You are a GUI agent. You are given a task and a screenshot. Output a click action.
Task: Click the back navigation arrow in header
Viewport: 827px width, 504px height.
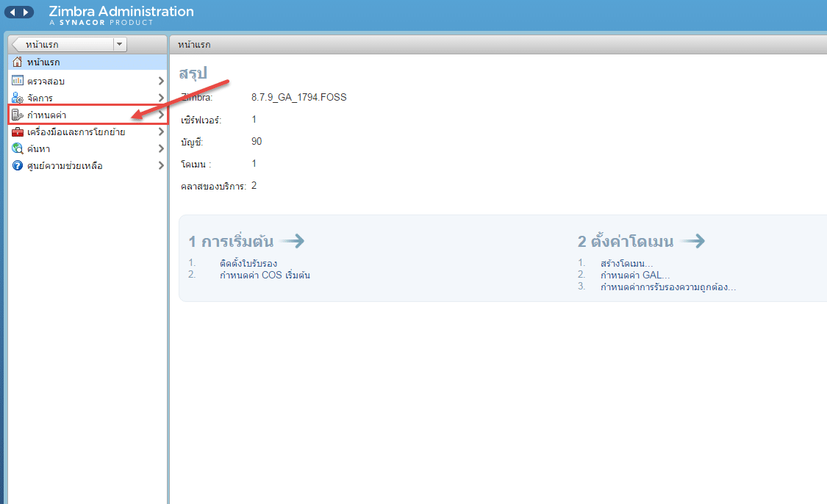[13, 12]
